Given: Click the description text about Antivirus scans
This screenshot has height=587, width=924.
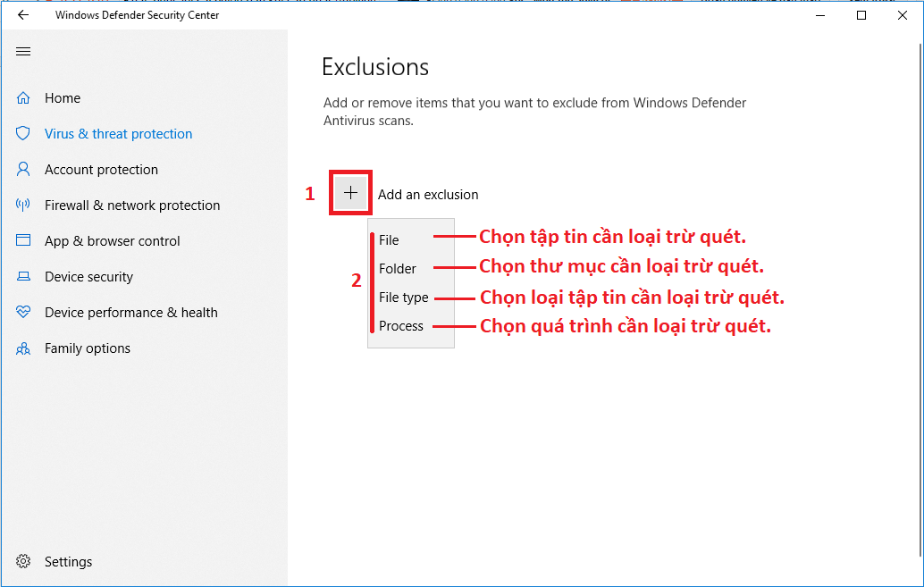Looking at the screenshot, I should tap(534, 112).
